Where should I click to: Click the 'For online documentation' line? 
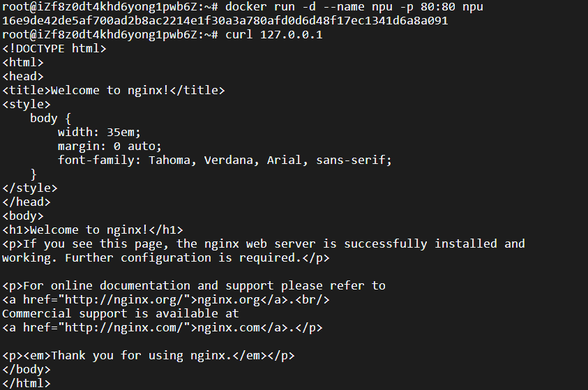[x=194, y=286]
